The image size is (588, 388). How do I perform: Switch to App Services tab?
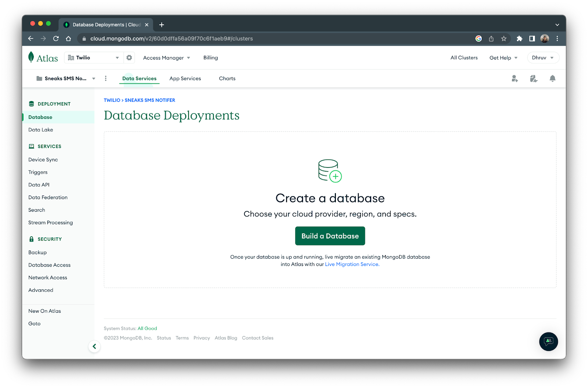[185, 79]
